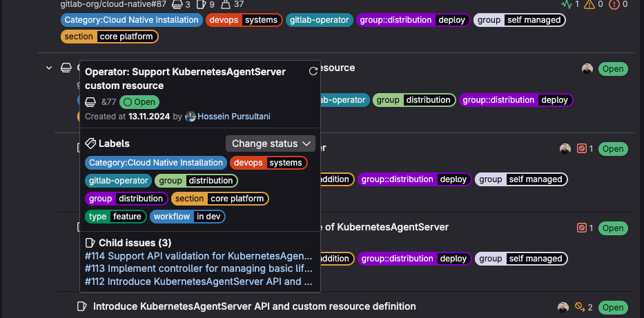The image size is (644, 318).
Task: Open the Change status dropdown
Action: [x=271, y=143]
